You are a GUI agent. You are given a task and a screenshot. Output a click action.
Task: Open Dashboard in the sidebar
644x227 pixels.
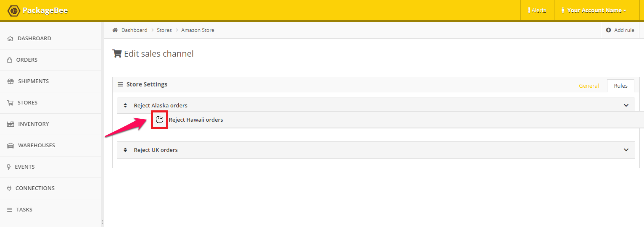(50, 39)
